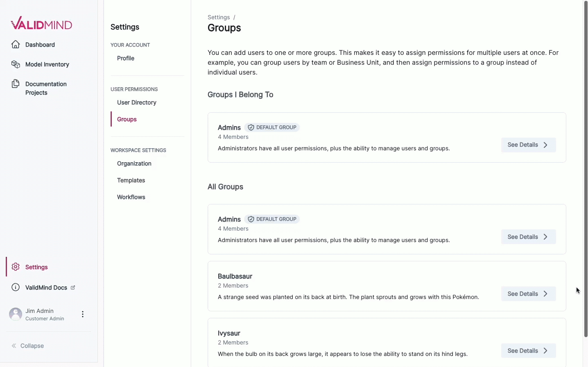Click the shield icon on Admins default badge
Screen dimensions: 588x367
[251, 127]
